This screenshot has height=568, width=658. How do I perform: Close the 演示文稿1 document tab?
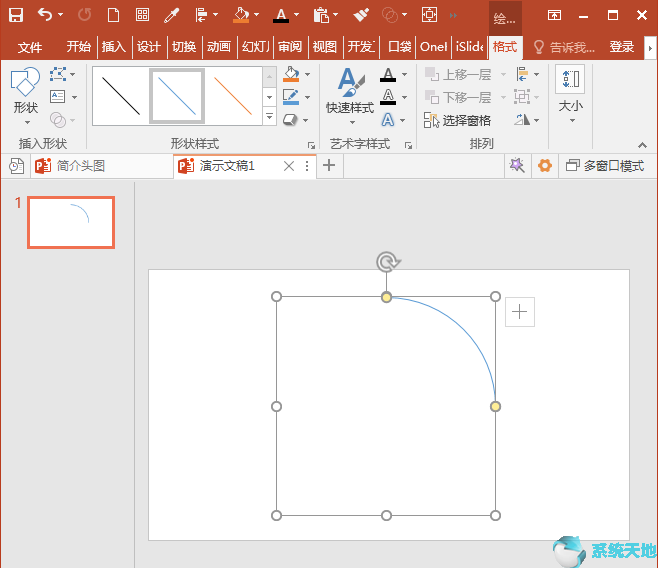coord(289,166)
